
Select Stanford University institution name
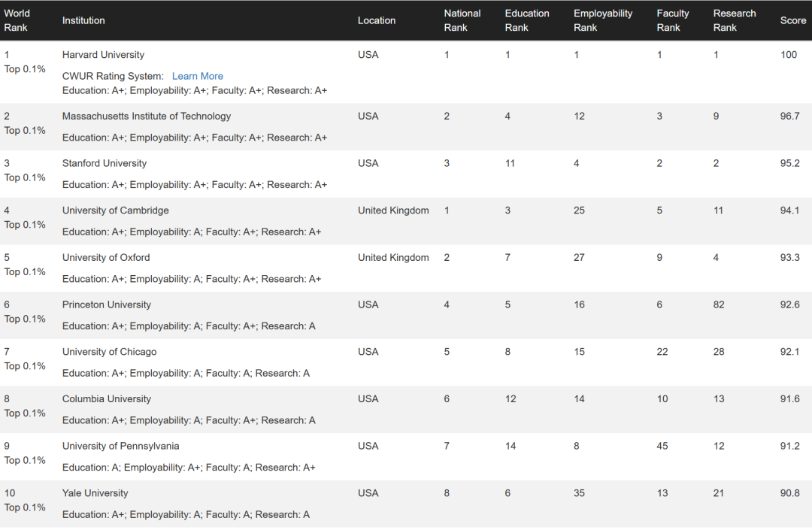(104, 164)
